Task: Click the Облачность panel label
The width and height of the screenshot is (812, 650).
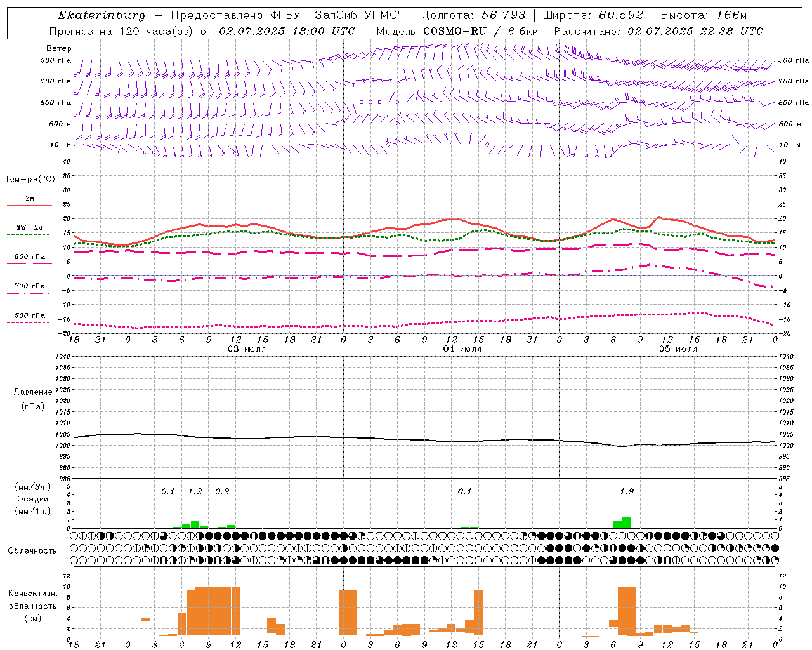Action: pyautogui.click(x=32, y=550)
